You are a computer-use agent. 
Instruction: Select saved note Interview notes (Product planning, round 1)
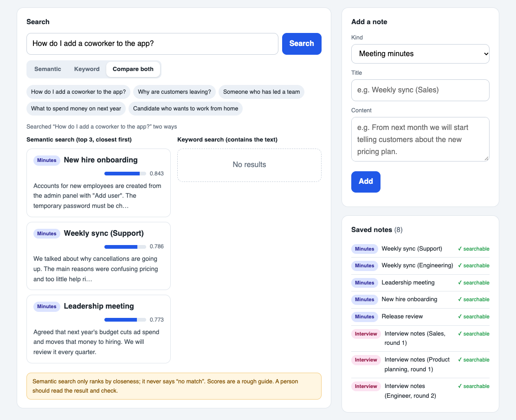click(420, 364)
